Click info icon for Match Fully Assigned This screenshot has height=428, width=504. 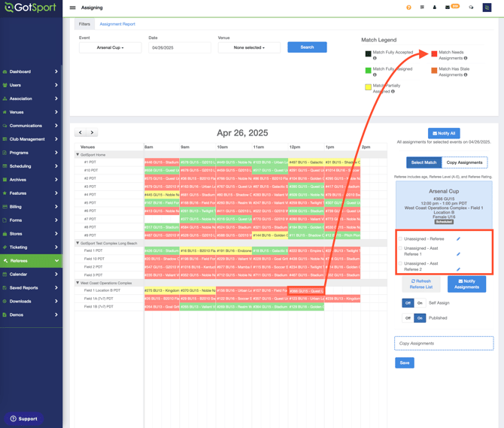pos(375,75)
